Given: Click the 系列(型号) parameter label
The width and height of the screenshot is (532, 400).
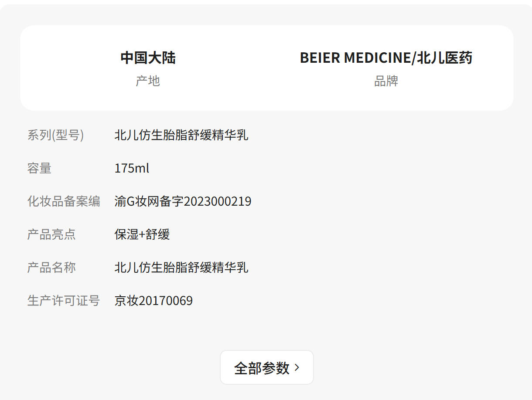Looking at the screenshot, I should coord(55,135).
